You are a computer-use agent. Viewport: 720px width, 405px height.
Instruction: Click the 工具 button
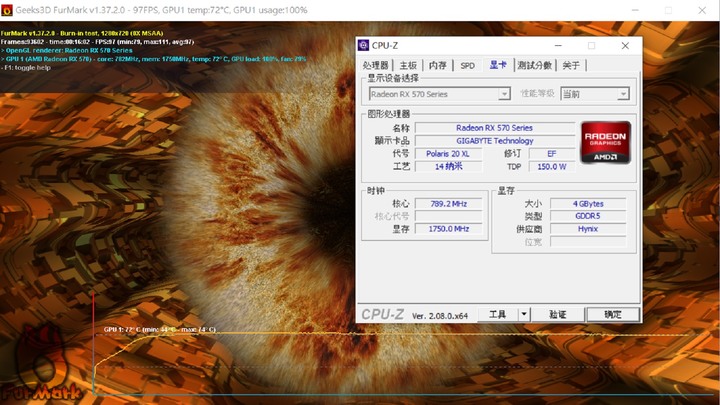coord(498,315)
